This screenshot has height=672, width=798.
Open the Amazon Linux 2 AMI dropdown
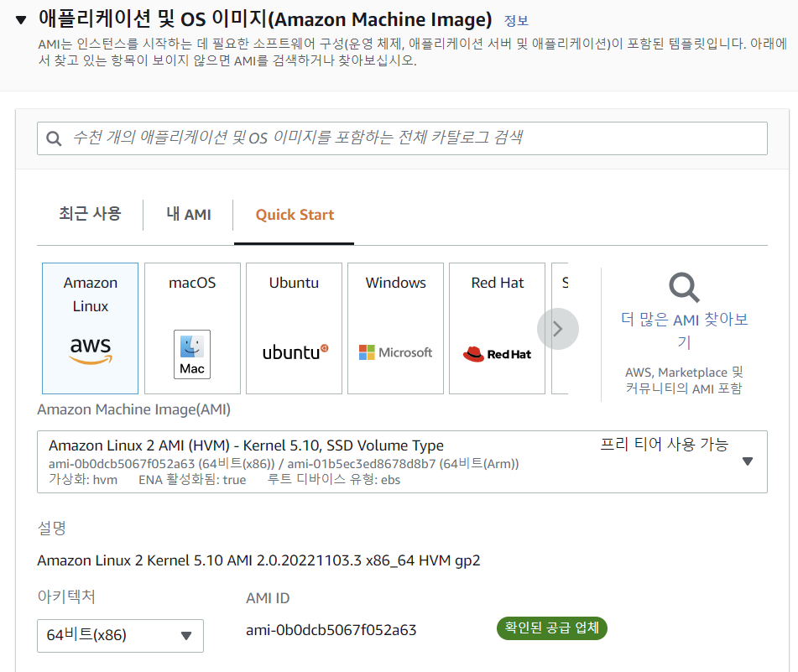[402, 462]
